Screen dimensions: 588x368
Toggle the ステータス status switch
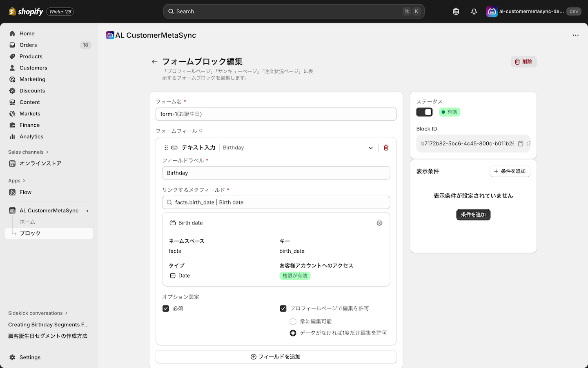(x=424, y=112)
